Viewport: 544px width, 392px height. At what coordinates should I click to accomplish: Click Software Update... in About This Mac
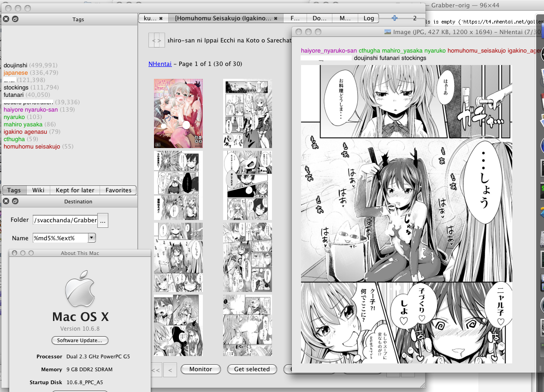(80, 340)
